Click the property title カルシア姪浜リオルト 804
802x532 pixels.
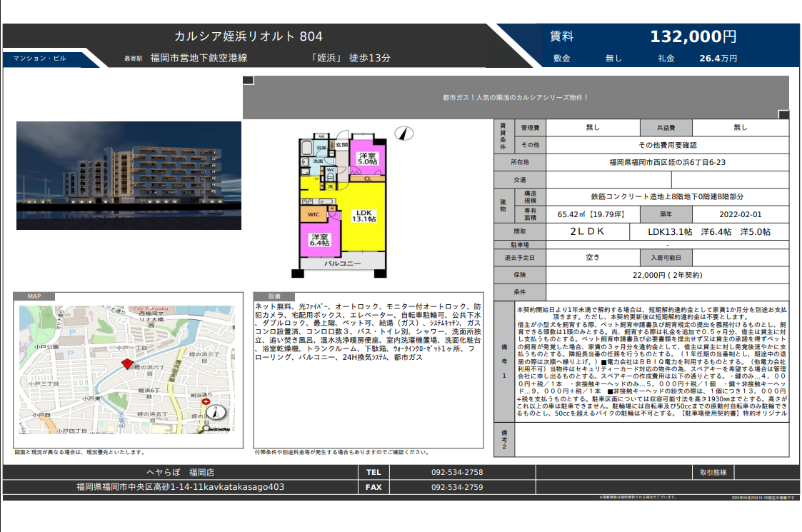coord(249,36)
